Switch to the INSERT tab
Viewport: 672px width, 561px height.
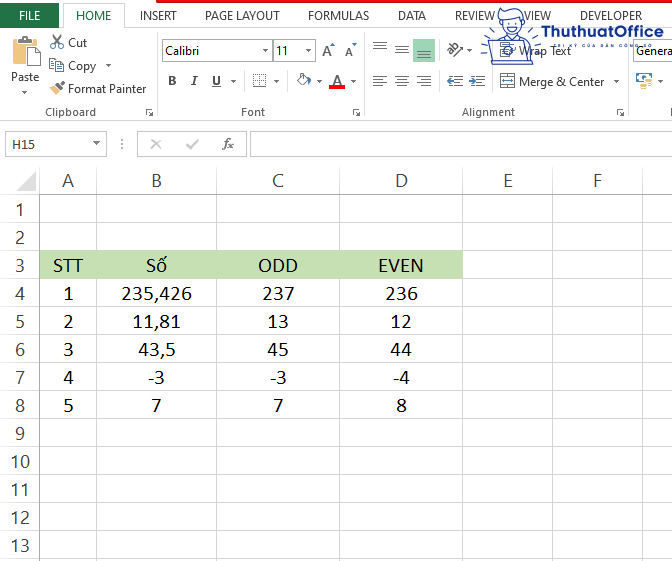click(158, 16)
